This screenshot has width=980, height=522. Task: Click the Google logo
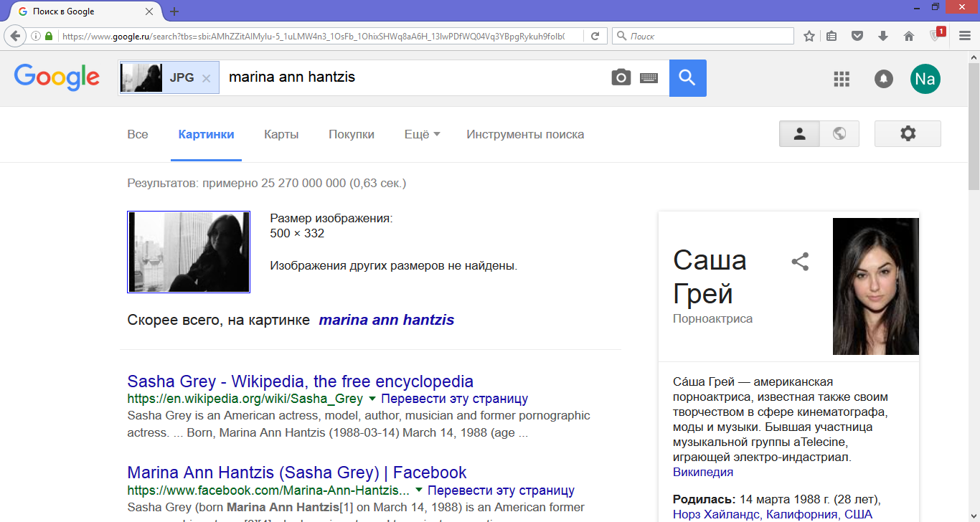[x=57, y=77]
